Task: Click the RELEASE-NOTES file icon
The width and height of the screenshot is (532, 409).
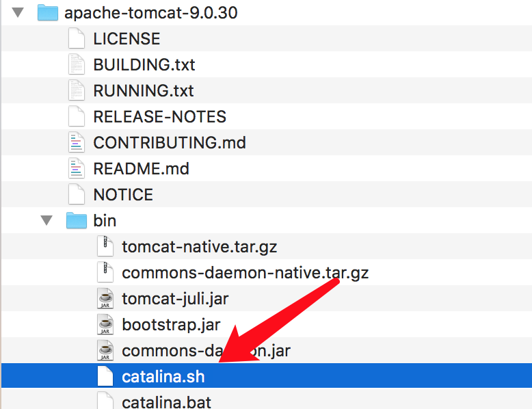Action: [77, 116]
